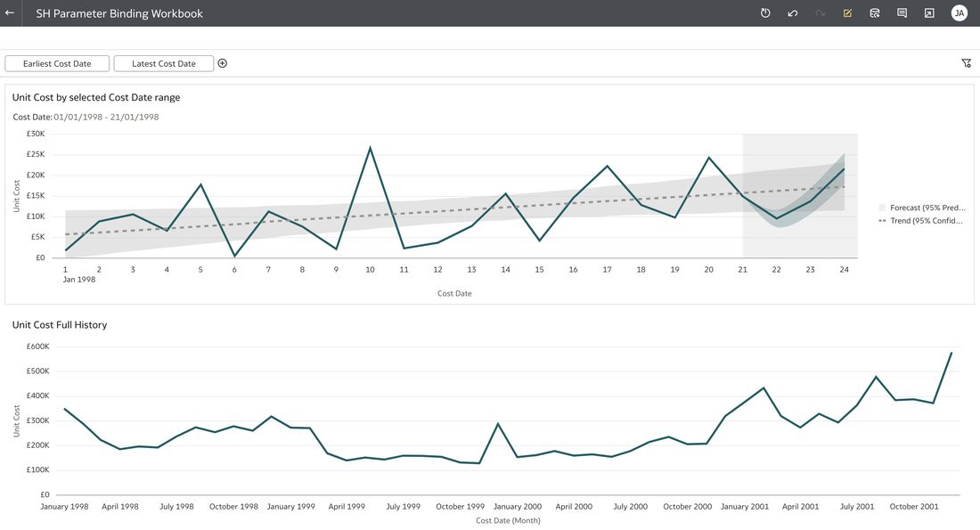Click the Cost Date range 01/01/1998 - 21/01/1998
This screenshot has height=530, width=980.
[106, 117]
